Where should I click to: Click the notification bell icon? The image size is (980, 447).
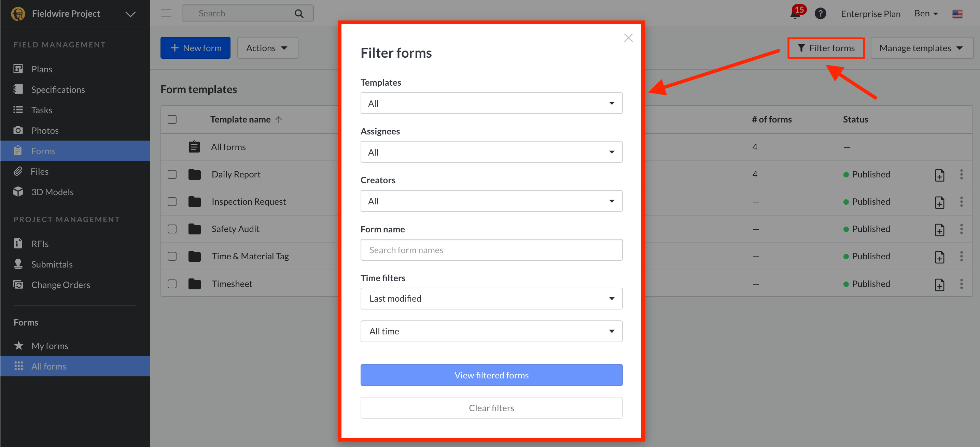coord(795,14)
